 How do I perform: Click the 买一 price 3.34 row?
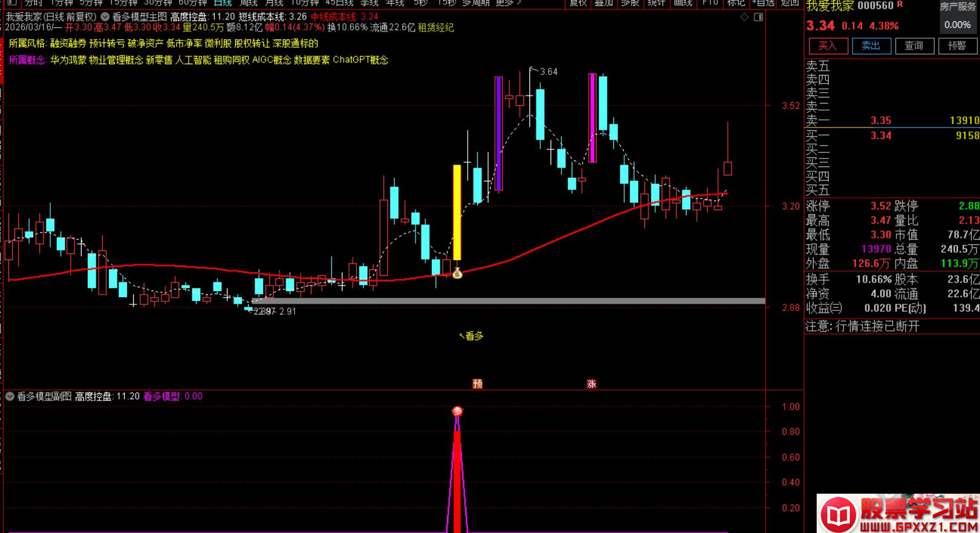(x=892, y=136)
